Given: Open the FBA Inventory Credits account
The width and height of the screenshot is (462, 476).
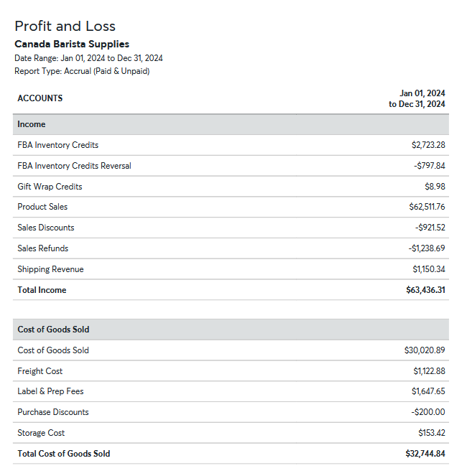Looking at the screenshot, I should pos(58,145).
